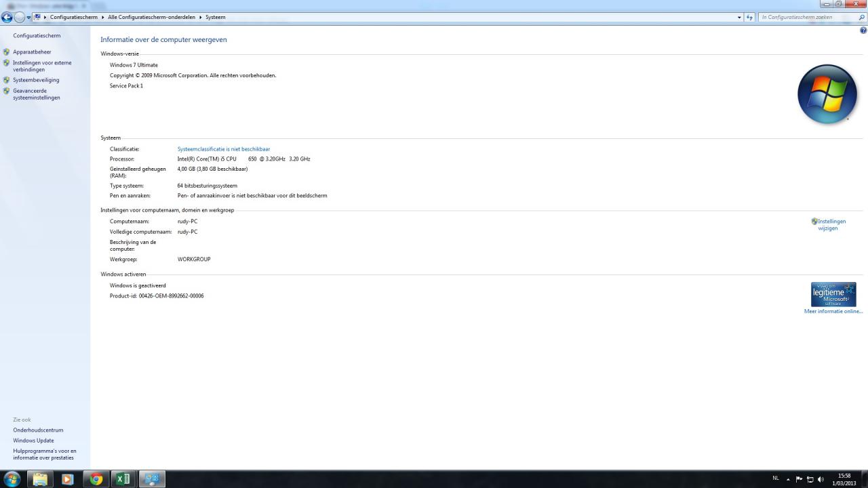The width and height of the screenshot is (868, 488).
Task: Switch to Excel on the taskbar
Action: [x=123, y=479]
